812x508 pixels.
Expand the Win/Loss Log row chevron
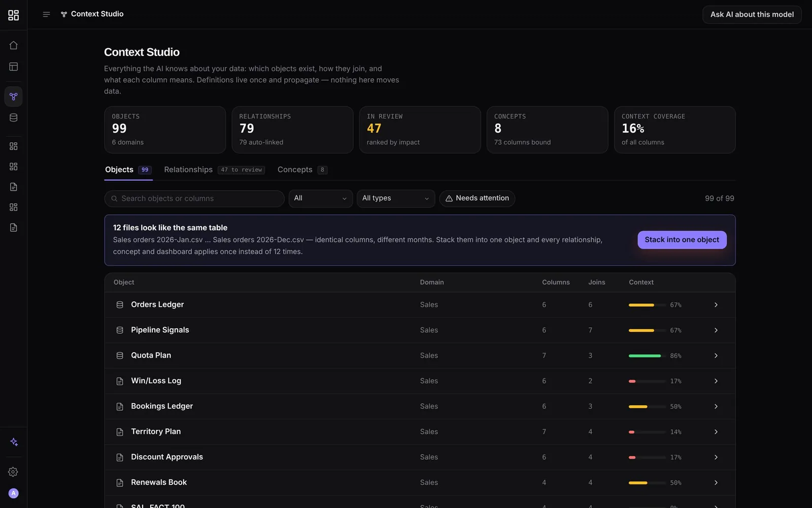tap(716, 381)
